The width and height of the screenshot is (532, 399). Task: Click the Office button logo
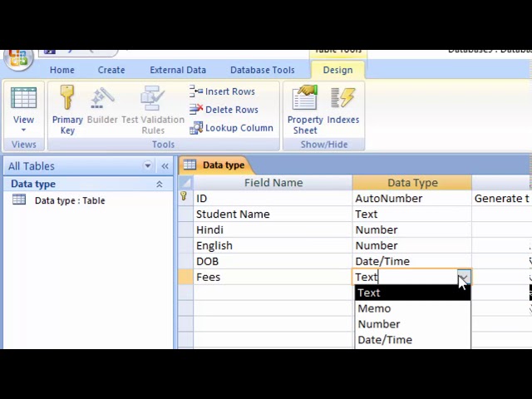[x=18, y=59]
